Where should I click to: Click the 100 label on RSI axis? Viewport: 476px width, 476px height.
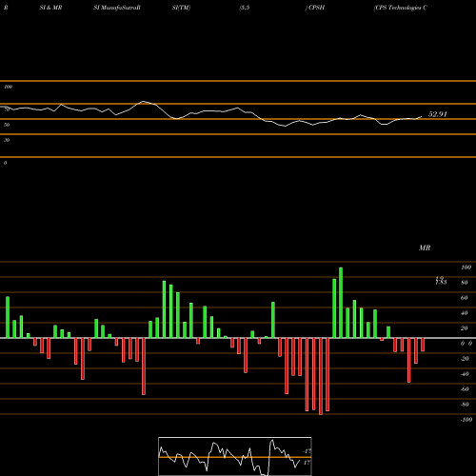point(8,87)
